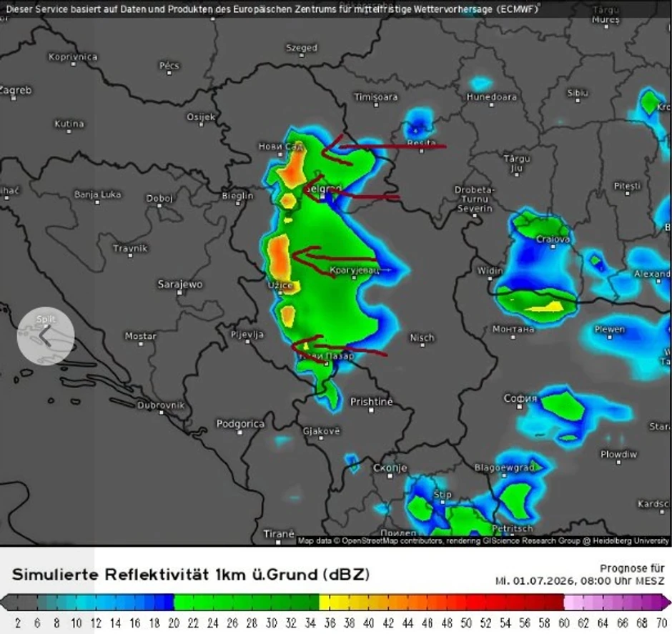Click the Podgorica city marker
This screenshot has width=672, height=634.
240,432
